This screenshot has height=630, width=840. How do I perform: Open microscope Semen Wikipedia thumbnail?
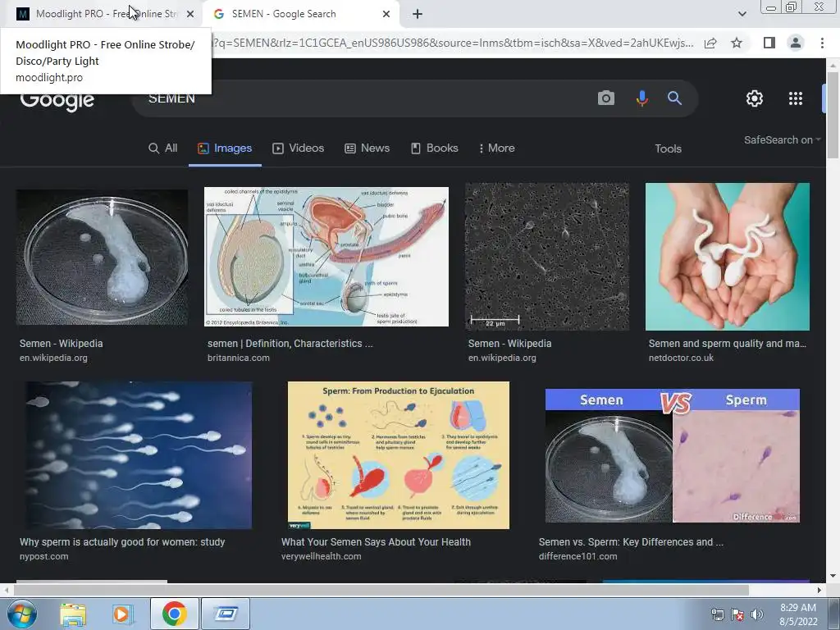coord(547,256)
